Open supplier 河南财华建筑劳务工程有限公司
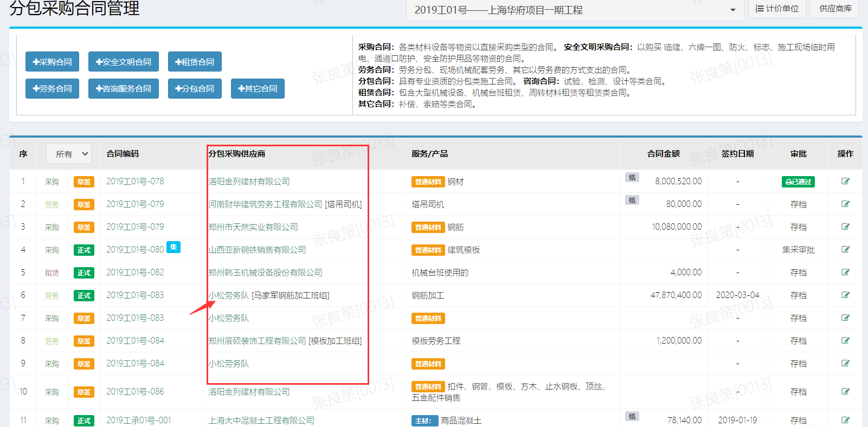 point(266,204)
